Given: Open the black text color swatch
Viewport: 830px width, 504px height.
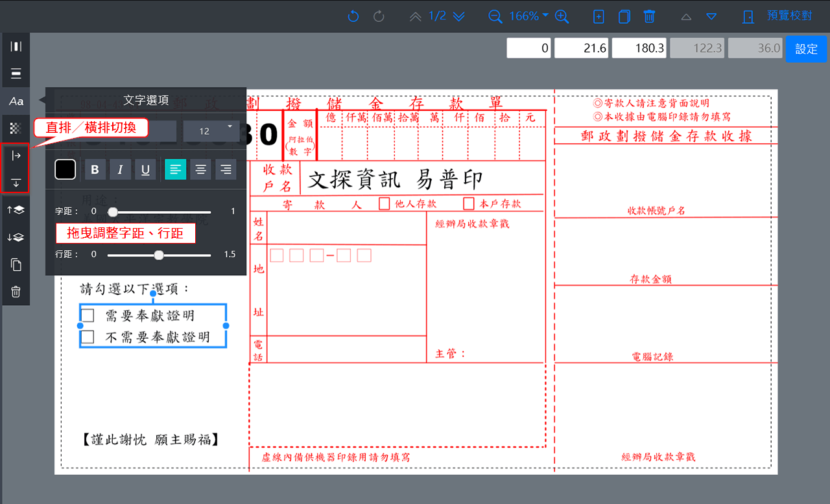Looking at the screenshot, I should click(65, 170).
